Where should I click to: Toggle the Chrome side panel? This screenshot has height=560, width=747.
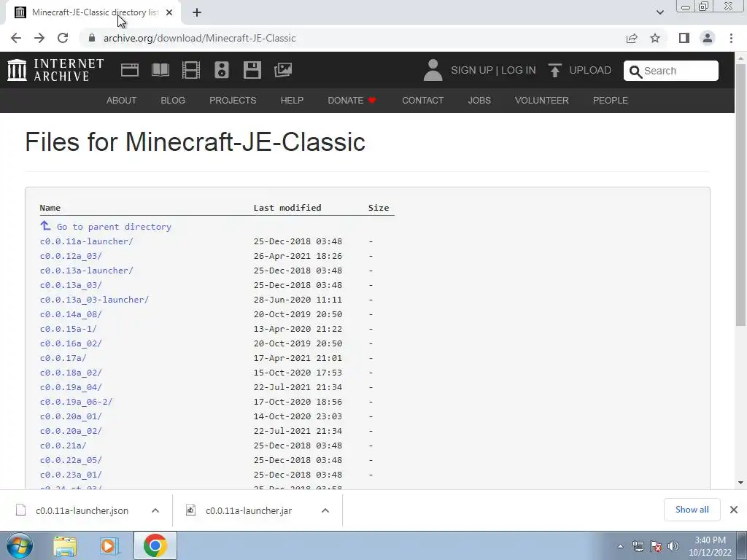pos(684,38)
